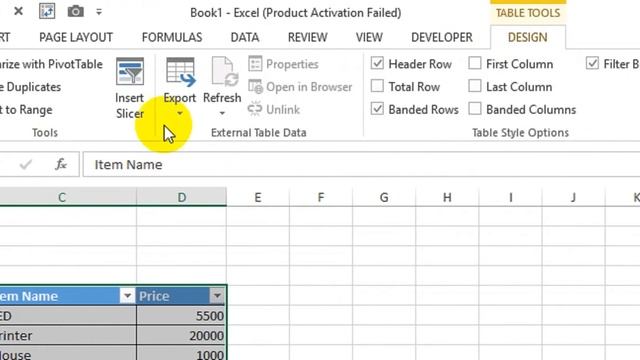Toggle the Filter Button checkbox
Image resolution: width=640 pixels, height=360 pixels.
(592, 63)
